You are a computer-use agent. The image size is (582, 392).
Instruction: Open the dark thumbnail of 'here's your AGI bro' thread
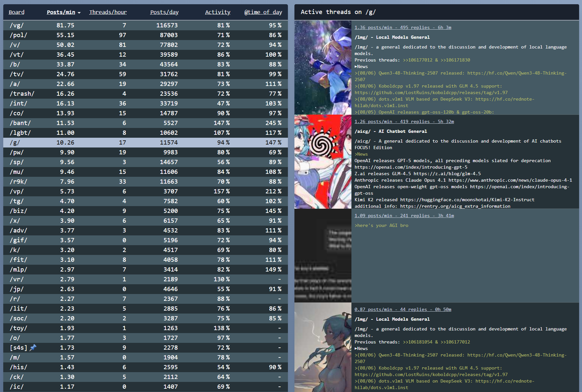(x=323, y=256)
